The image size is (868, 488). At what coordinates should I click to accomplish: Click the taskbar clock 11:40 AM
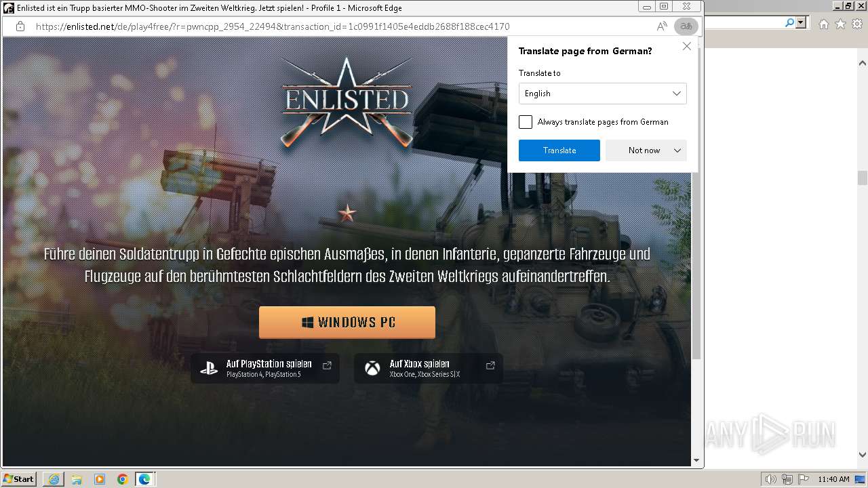click(x=833, y=479)
